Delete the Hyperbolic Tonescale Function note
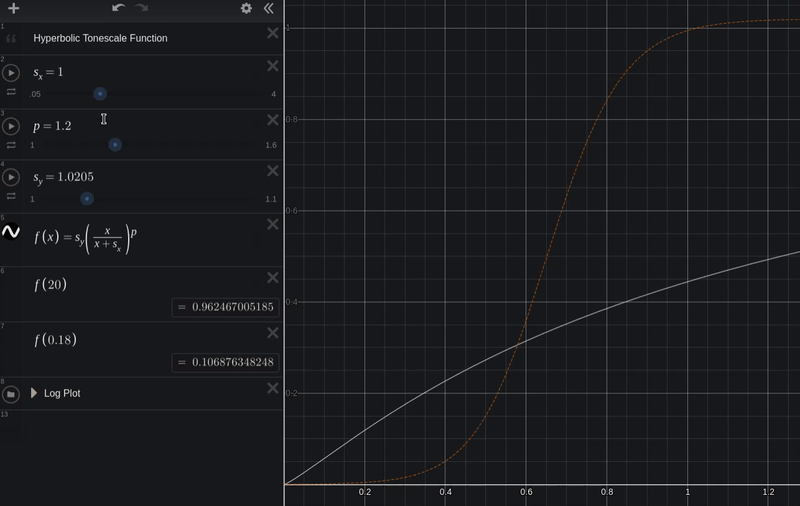 (272, 34)
